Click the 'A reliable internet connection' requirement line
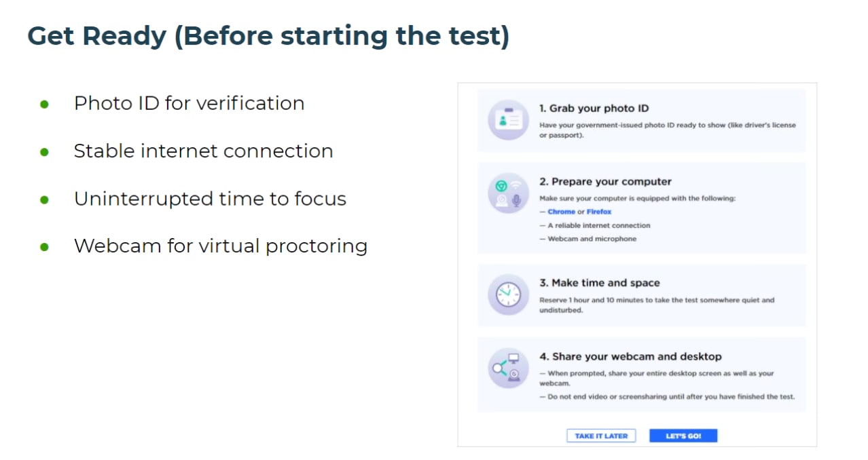 594,225
